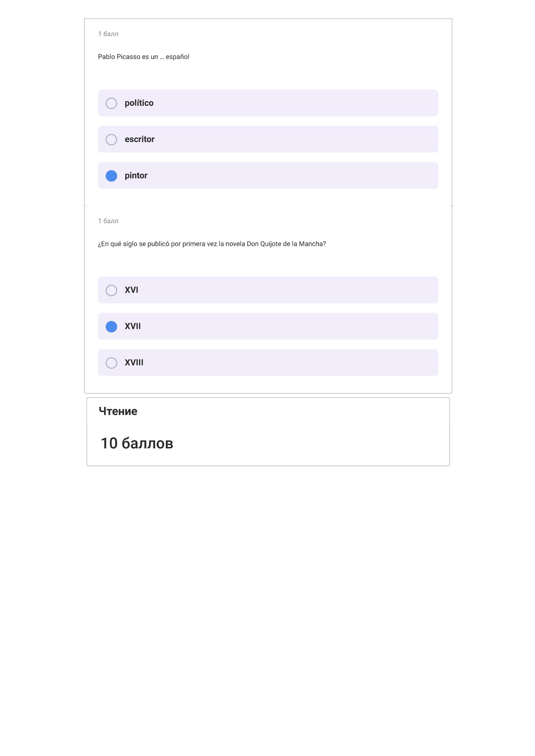Open the Чтение section heading
The image size is (535, 756).
tap(118, 411)
